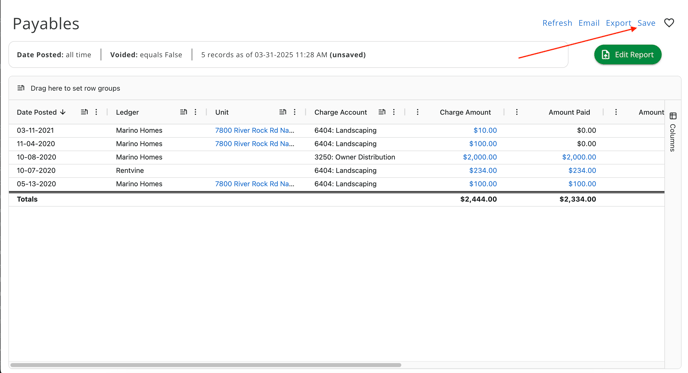Select Marino Homes in 03-11-2021 row
Viewport: 688px width, 373px height.
139,130
